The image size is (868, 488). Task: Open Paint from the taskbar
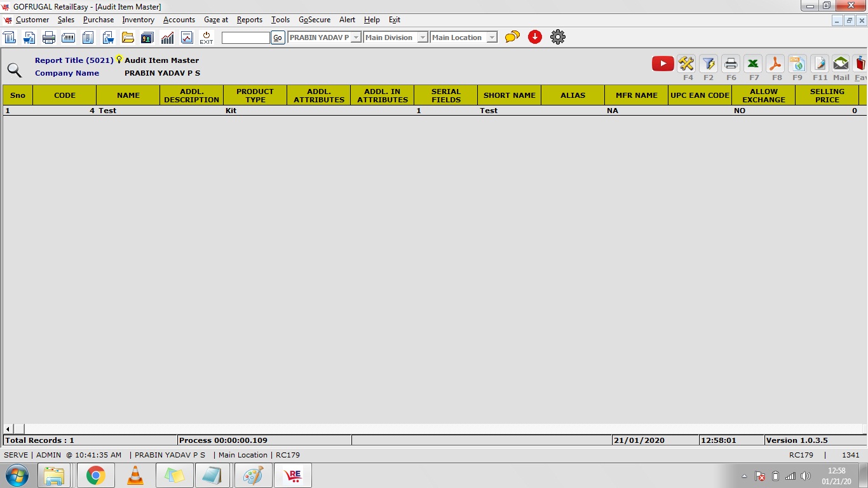[x=254, y=475]
